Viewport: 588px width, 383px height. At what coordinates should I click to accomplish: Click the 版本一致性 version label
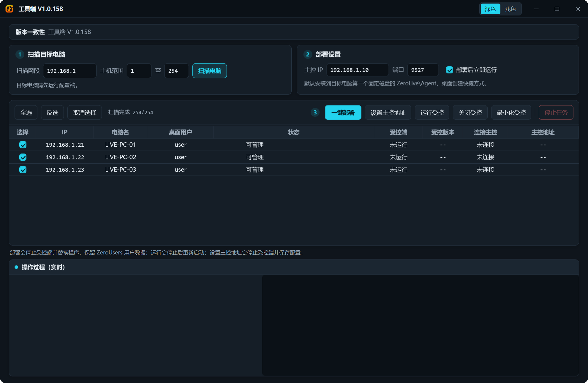pos(30,32)
